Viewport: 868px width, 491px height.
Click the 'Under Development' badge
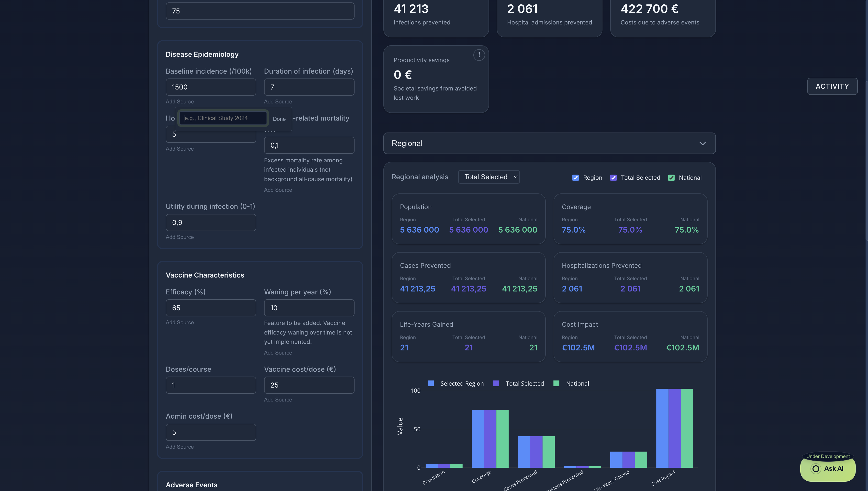[x=828, y=456]
